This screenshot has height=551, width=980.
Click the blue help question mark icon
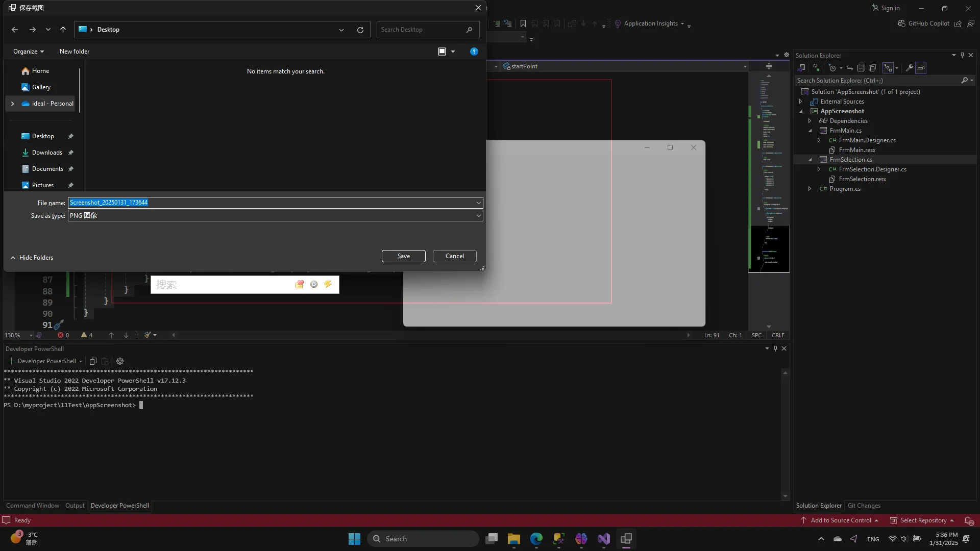tap(474, 52)
